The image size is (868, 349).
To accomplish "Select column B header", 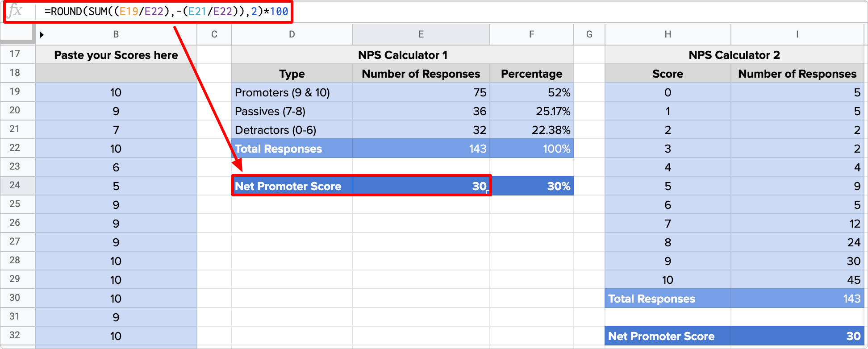I will click(x=116, y=34).
